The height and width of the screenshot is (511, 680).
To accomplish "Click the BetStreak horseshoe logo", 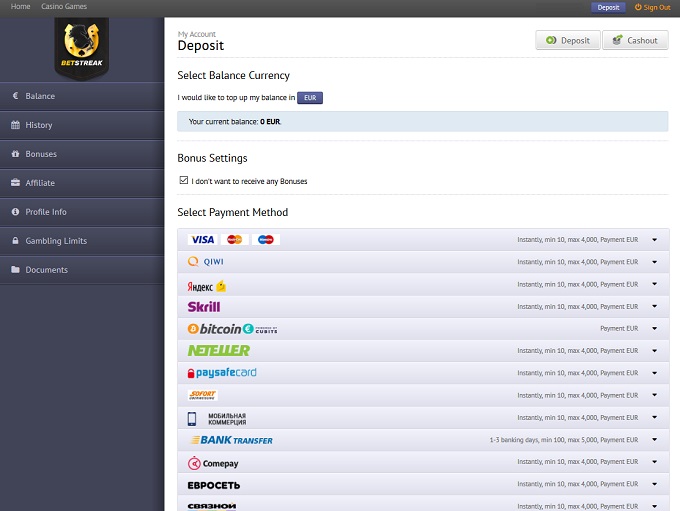I will (x=82, y=47).
